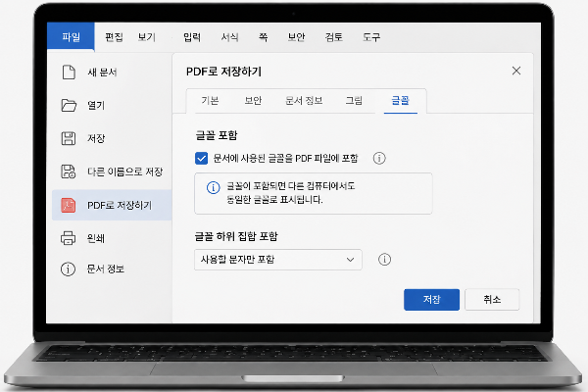Open the 도구 menu
Viewport: 588px width, 392px height.
tap(371, 37)
